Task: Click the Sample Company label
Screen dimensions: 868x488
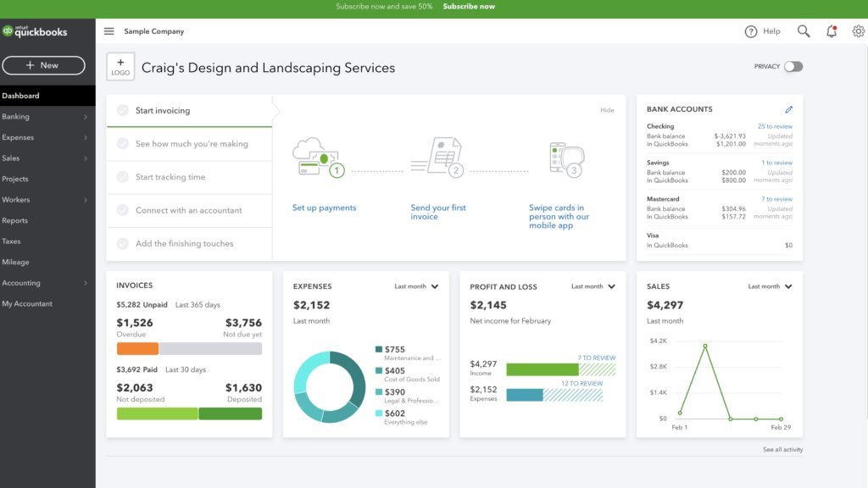Action: tap(154, 31)
